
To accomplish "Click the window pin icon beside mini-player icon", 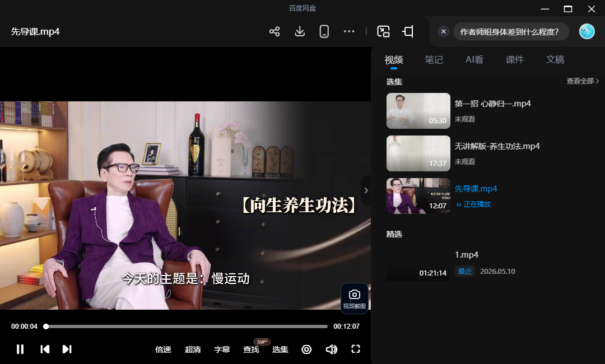I will (x=408, y=31).
